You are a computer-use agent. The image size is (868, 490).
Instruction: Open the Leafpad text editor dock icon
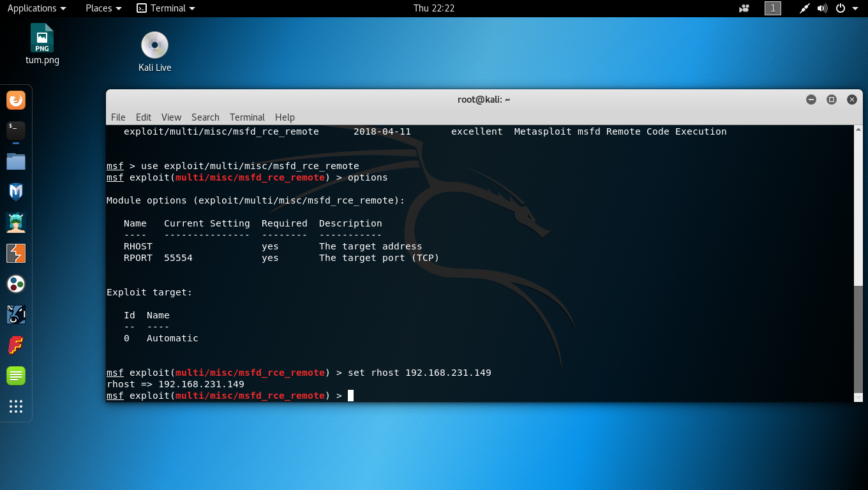(16, 376)
